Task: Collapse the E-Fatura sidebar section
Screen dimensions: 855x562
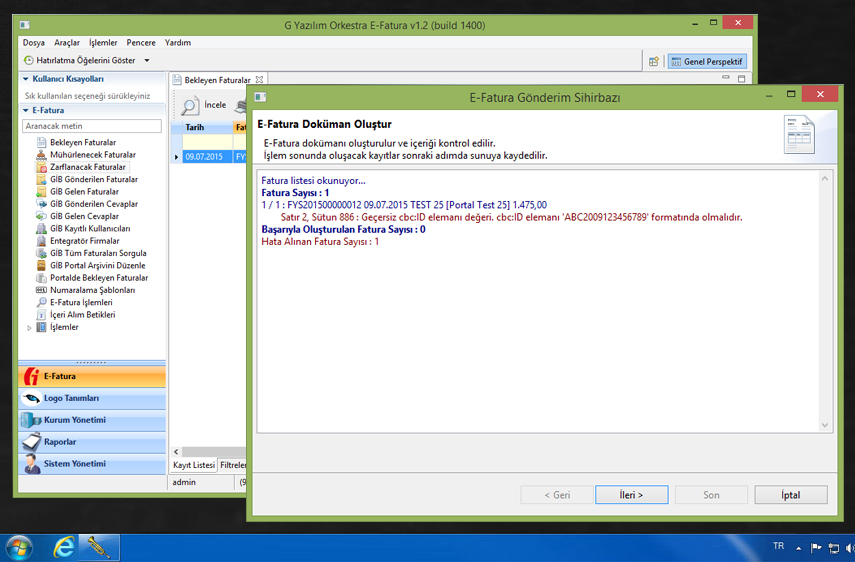Action: pos(25,111)
